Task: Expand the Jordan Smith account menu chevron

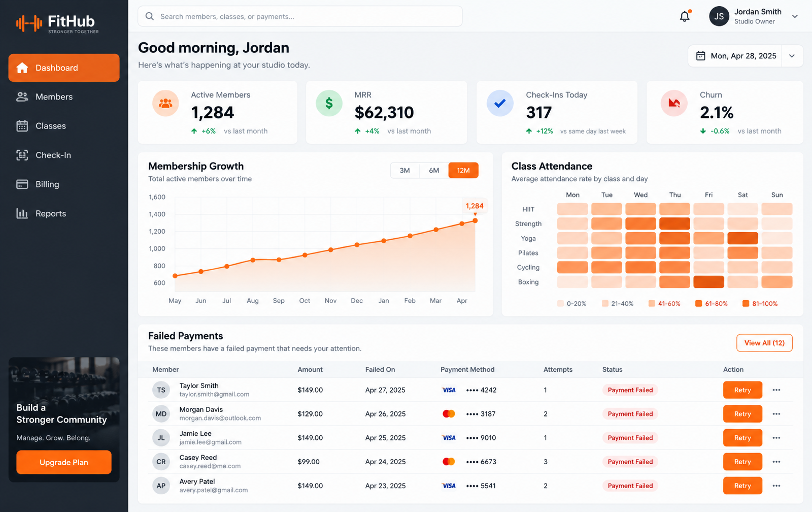Action: (x=795, y=16)
